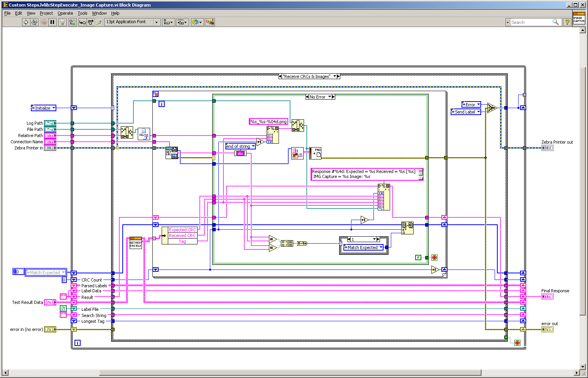Click the Zebra Printer out terminal
This screenshot has height=378, width=588.
point(547,148)
